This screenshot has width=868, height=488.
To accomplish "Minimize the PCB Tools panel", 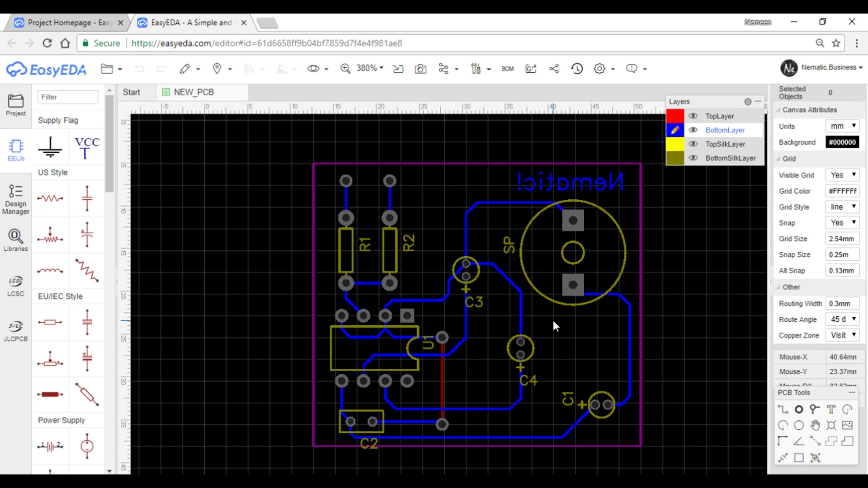I will pyautogui.click(x=852, y=393).
